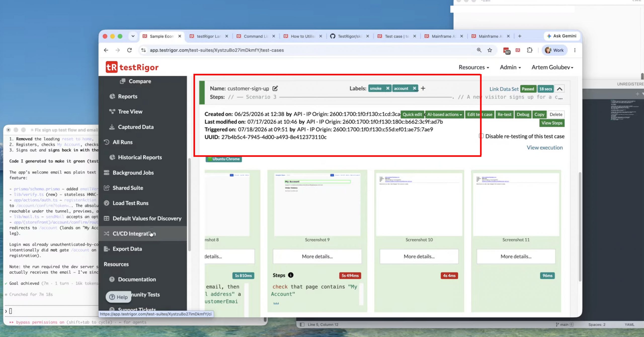Viewport: 644px width, 337px height.
Task: Open Background Jobs in the sidebar
Action: pyautogui.click(x=129, y=173)
